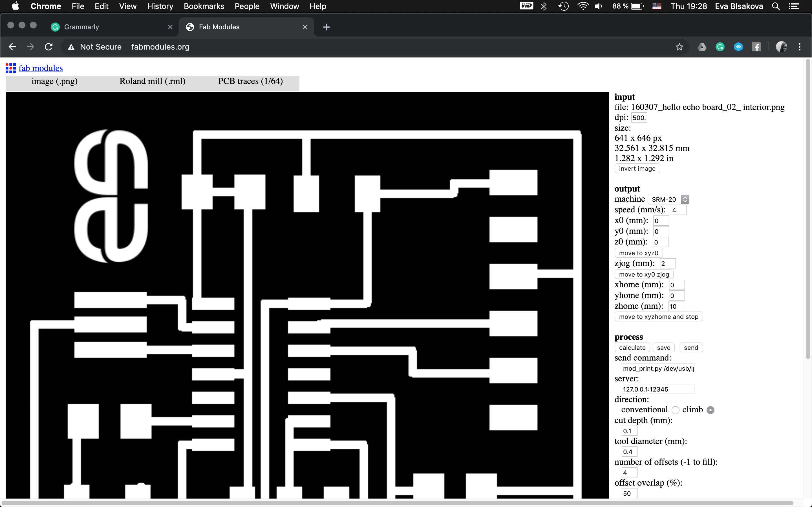
Task: Open a new browser tab
Action: pyautogui.click(x=326, y=27)
